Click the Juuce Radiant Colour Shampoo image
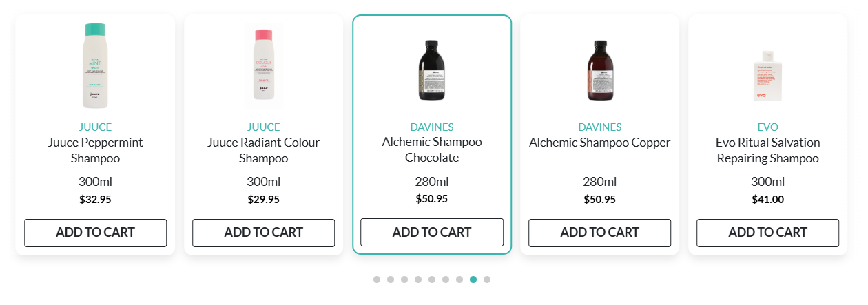This screenshot has height=305, width=868. pyautogui.click(x=263, y=65)
